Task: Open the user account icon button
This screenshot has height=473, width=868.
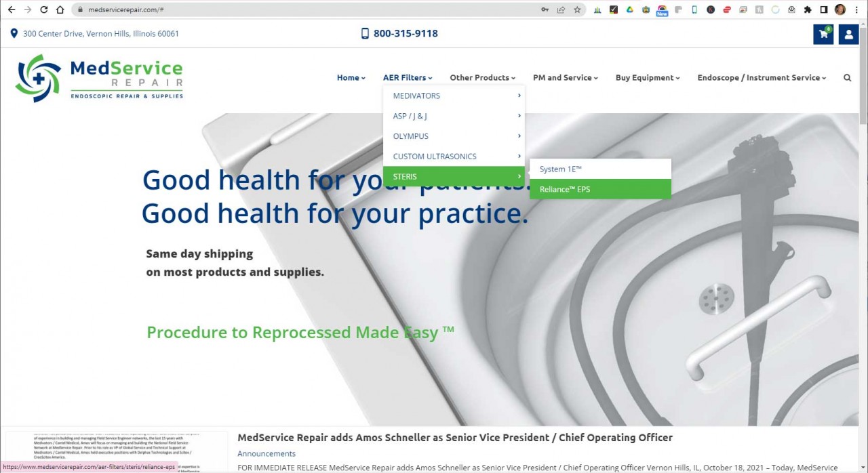Action: coord(848,34)
